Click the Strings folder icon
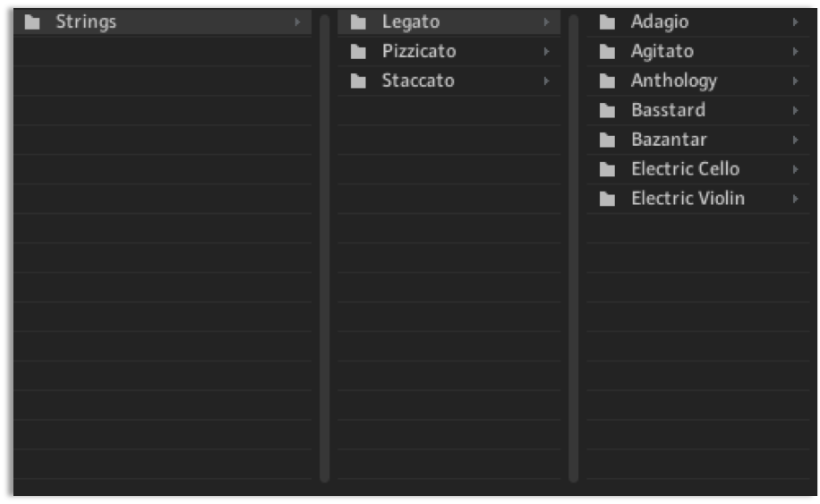This screenshot has width=820, height=504. tap(32, 22)
